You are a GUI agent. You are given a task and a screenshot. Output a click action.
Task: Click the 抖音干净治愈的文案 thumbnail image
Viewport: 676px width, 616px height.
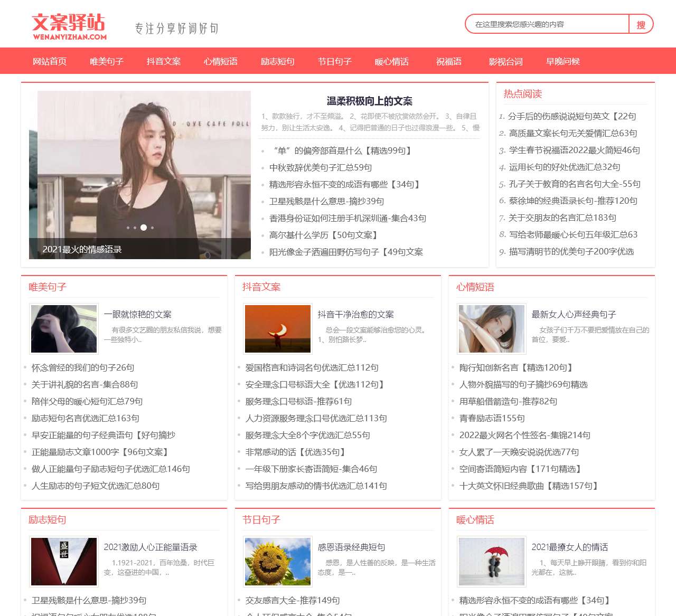(x=277, y=328)
